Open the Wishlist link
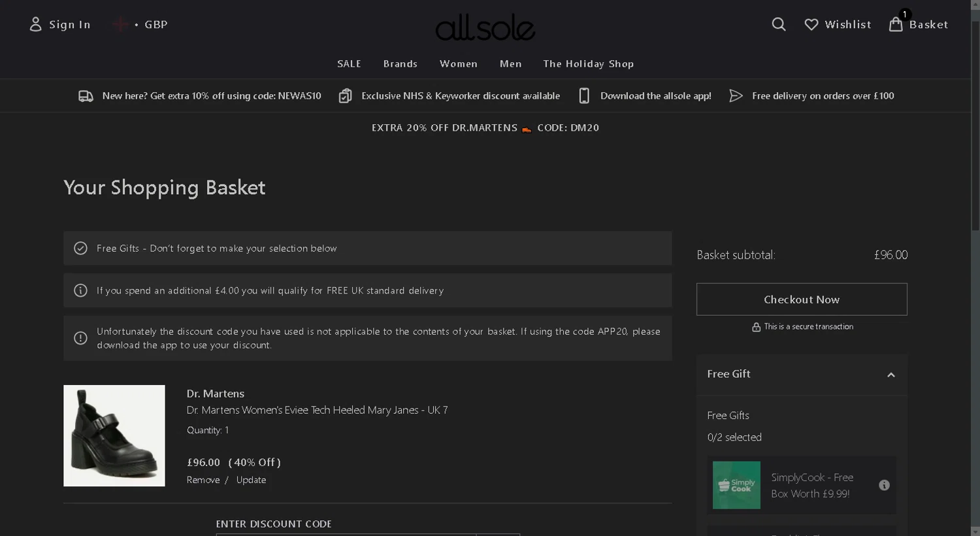The width and height of the screenshot is (980, 536). click(848, 24)
